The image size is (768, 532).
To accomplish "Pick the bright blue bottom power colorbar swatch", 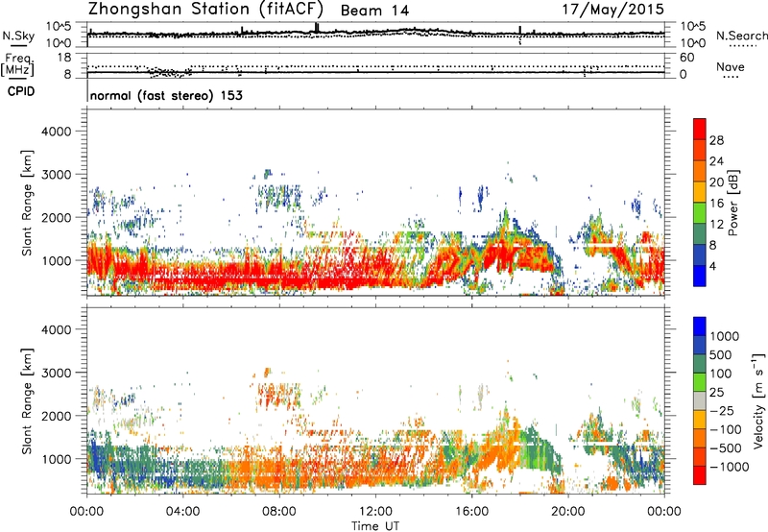I will click(700, 276).
